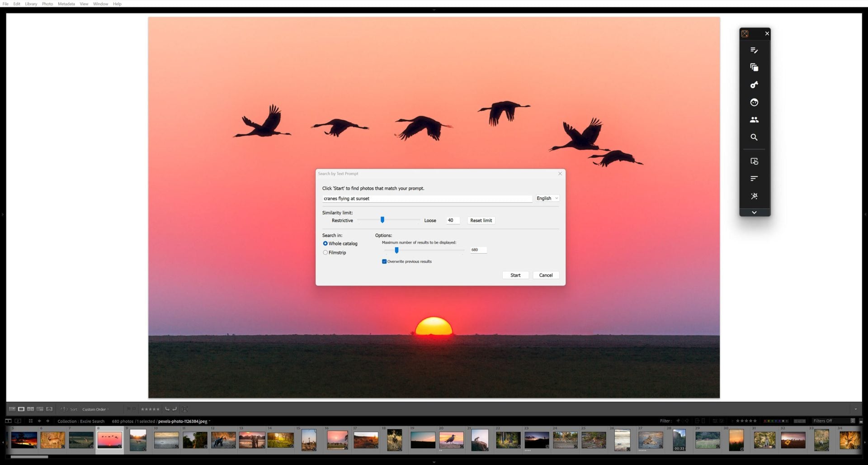868x465 pixels.
Task: Adjust the Similarity limit slider
Action: click(382, 220)
